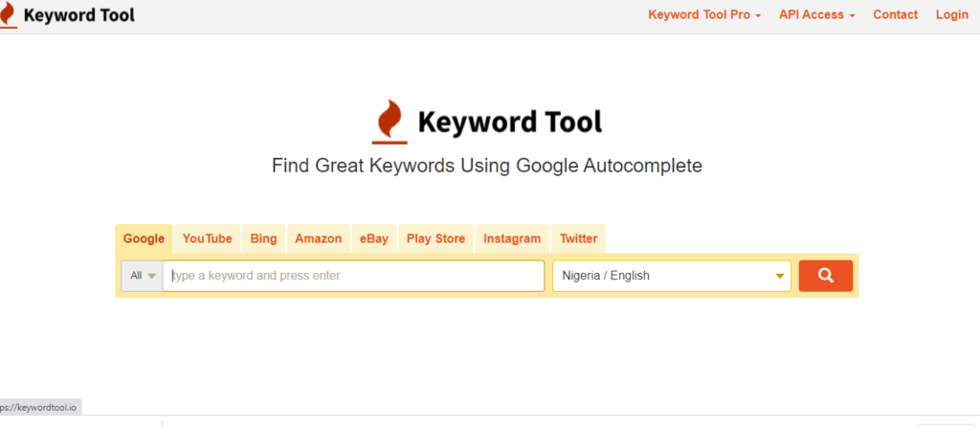The height and width of the screenshot is (427, 980).
Task: Select the Amazon tab
Action: tap(319, 238)
